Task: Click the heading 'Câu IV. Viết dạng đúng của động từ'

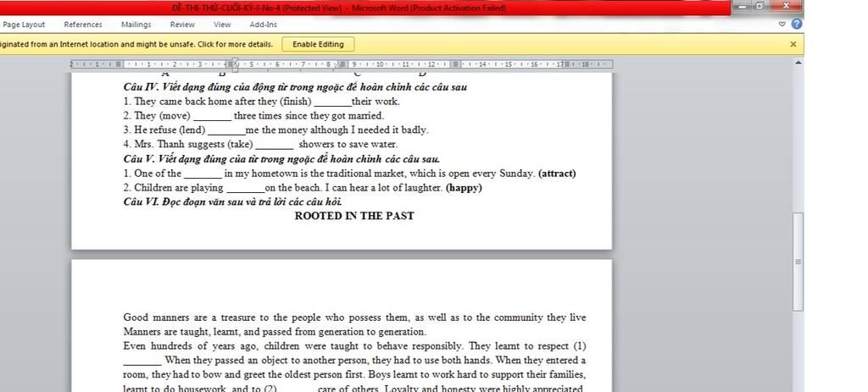Action: 295,87
